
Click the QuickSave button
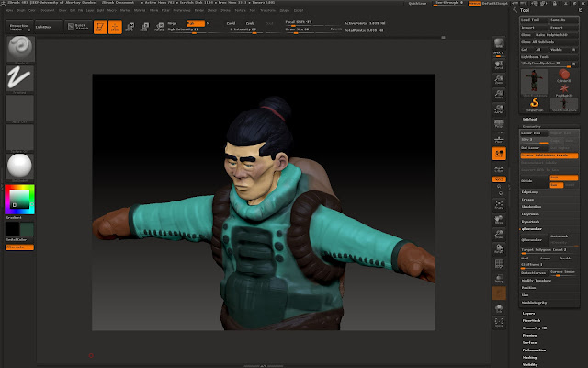(x=417, y=4)
